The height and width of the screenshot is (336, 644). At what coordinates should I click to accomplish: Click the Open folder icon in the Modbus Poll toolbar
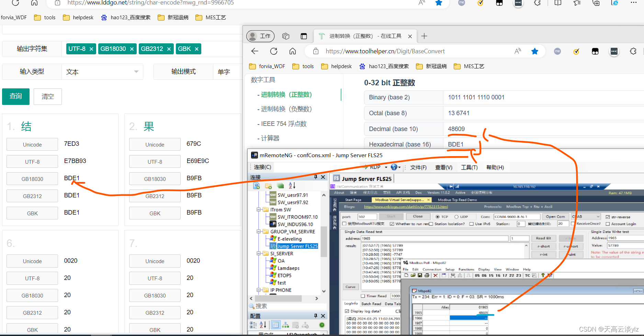click(413, 275)
